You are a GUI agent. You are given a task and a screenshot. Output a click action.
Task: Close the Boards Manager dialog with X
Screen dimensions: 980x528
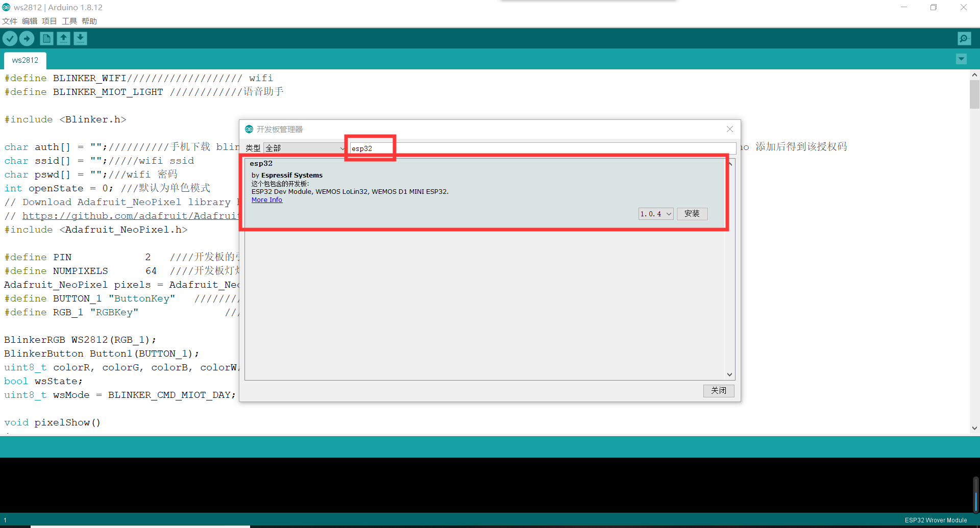[x=730, y=129]
